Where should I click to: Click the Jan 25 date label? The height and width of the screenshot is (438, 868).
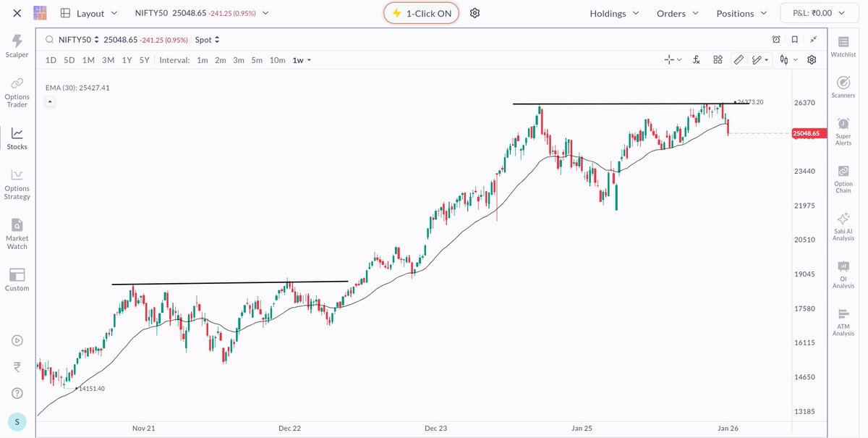pyautogui.click(x=582, y=428)
